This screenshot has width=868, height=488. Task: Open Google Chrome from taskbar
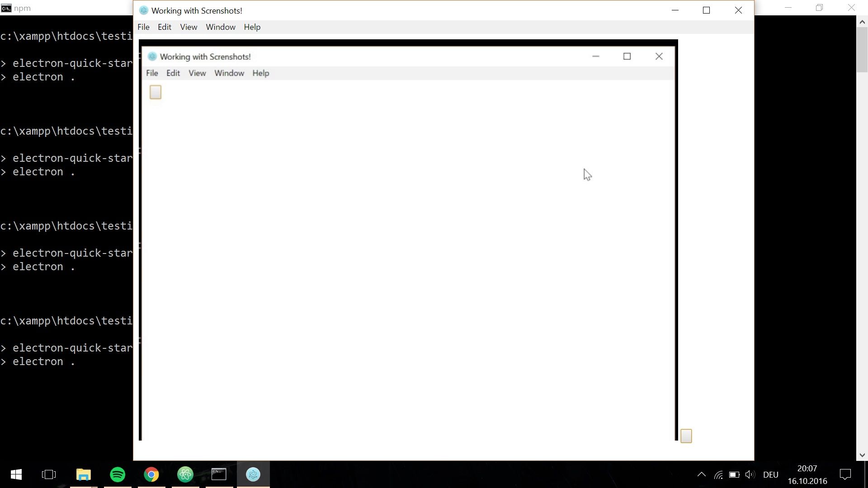pyautogui.click(x=151, y=474)
